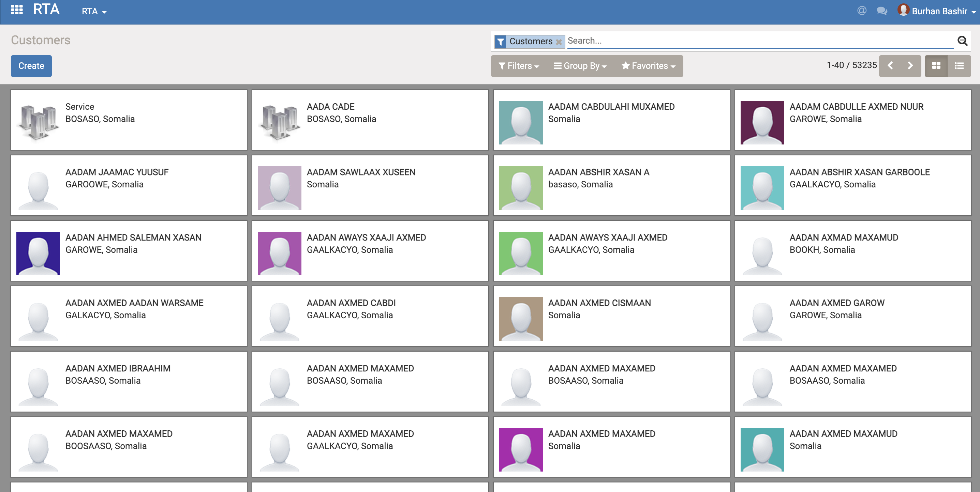Viewport: 980px width, 492px height.
Task: Click BOOSAASO, Somalia address text
Action: [x=106, y=446]
